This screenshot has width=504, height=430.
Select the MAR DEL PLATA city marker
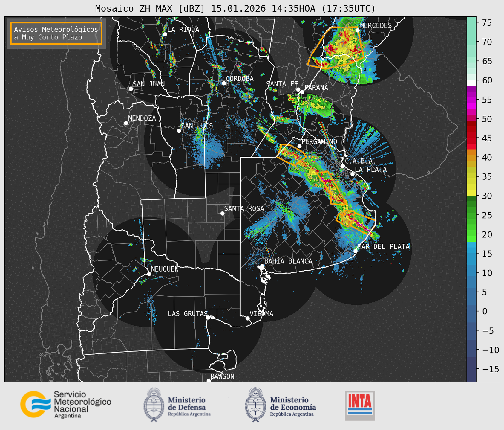point(356,251)
